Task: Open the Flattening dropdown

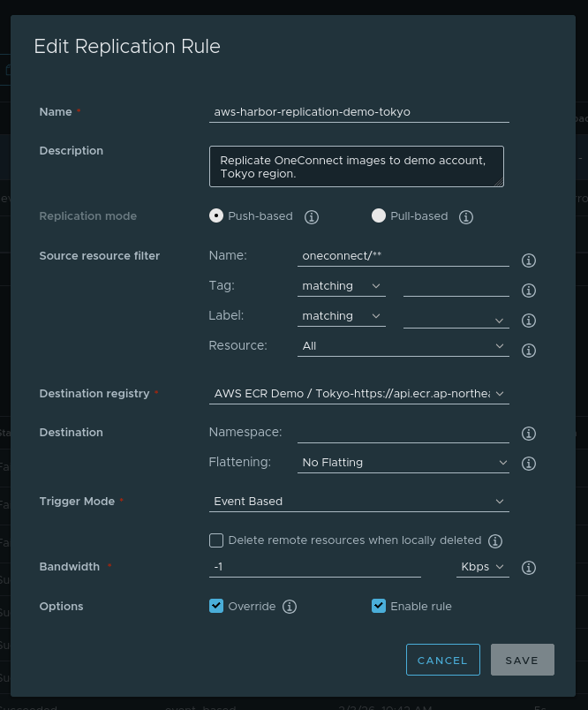Action: pyautogui.click(x=403, y=462)
